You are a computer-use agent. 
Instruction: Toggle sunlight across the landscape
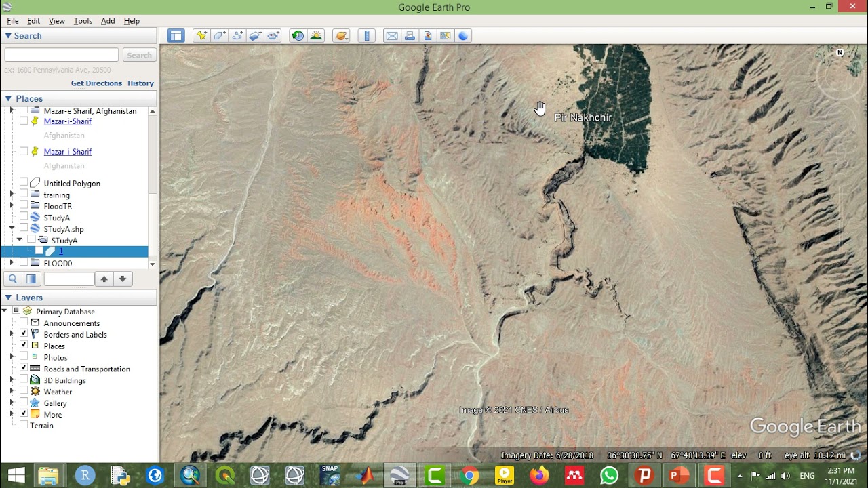pyautogui.click(x=316, y=36)
